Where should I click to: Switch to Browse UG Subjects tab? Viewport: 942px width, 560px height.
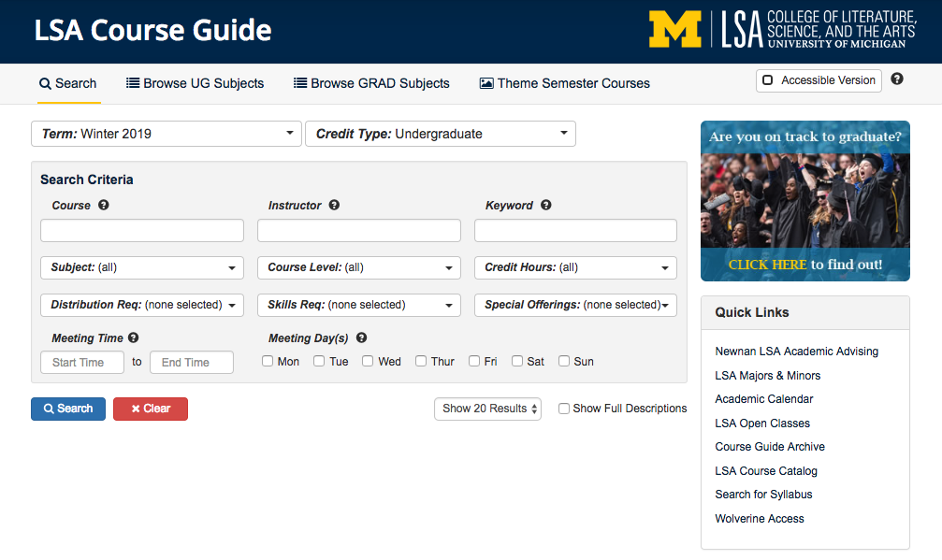[x=195, y=83]
